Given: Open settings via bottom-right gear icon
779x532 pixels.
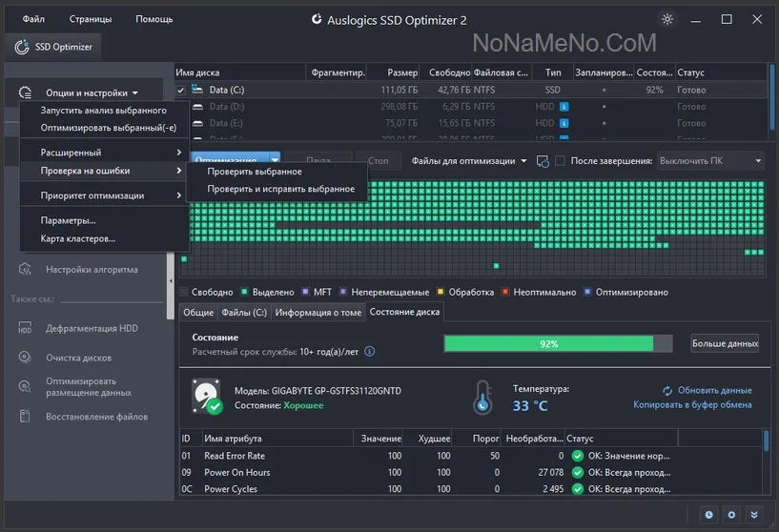Looking at the screenshot, I should [x=730, y=515].
